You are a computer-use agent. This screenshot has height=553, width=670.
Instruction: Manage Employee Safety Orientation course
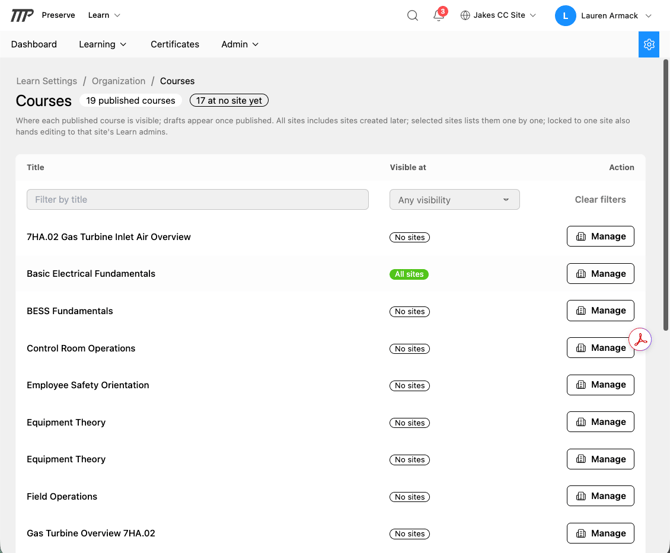click(600, 385)
